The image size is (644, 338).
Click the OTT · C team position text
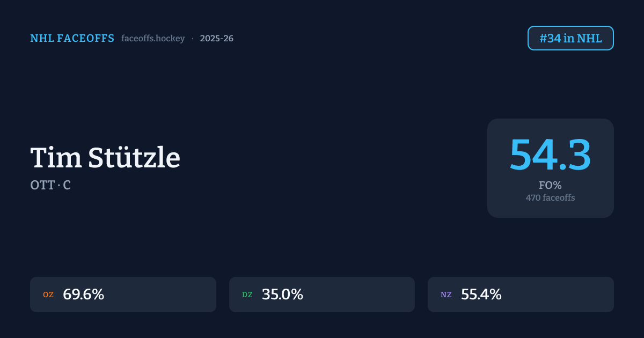coord(50,185)
